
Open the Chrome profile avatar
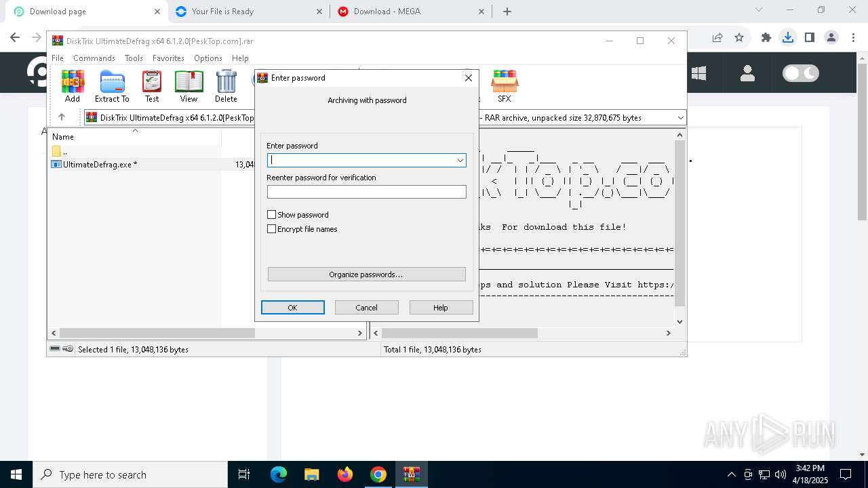pyautogui.click(x=831, y=38)
